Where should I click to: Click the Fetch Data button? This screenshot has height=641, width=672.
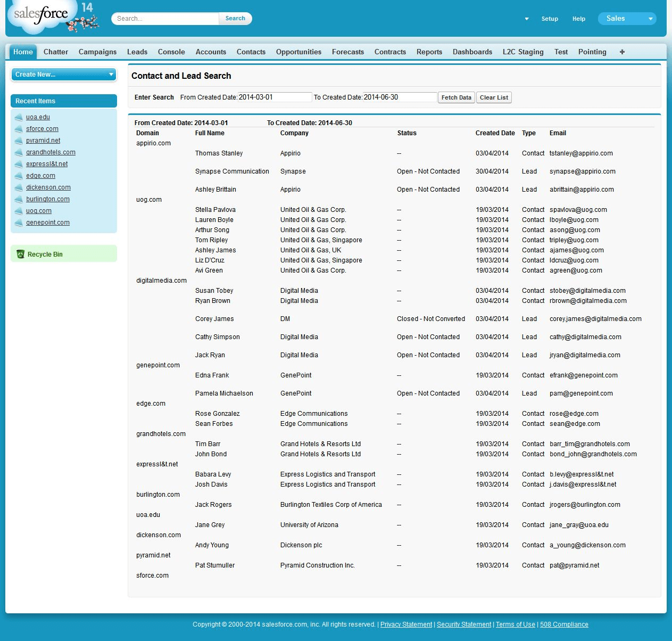pos(457,97)
